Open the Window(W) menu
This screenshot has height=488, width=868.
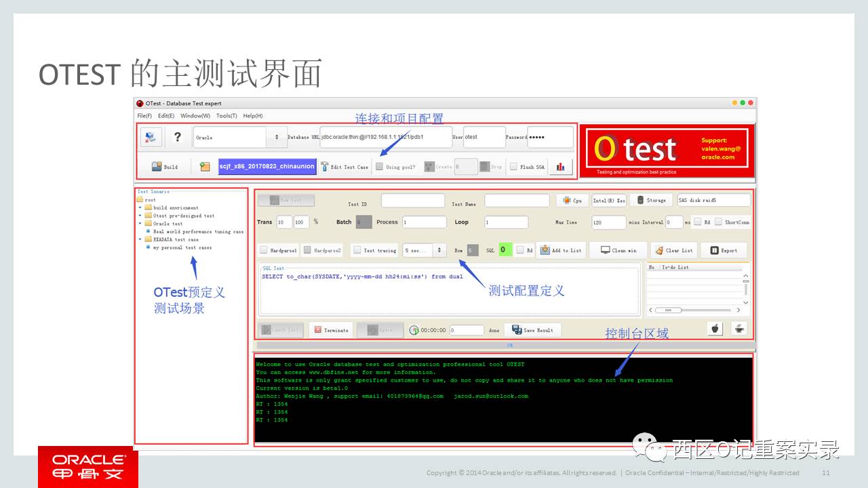click(x=195, y=116)
